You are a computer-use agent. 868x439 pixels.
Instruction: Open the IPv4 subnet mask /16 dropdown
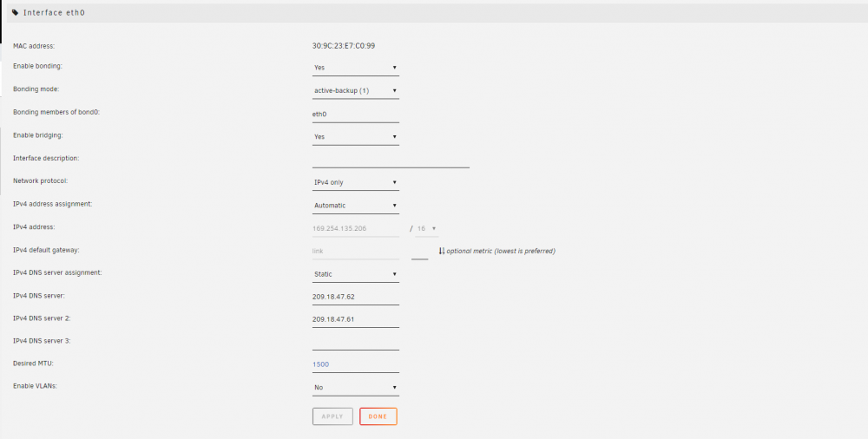(x=427, y=229)
